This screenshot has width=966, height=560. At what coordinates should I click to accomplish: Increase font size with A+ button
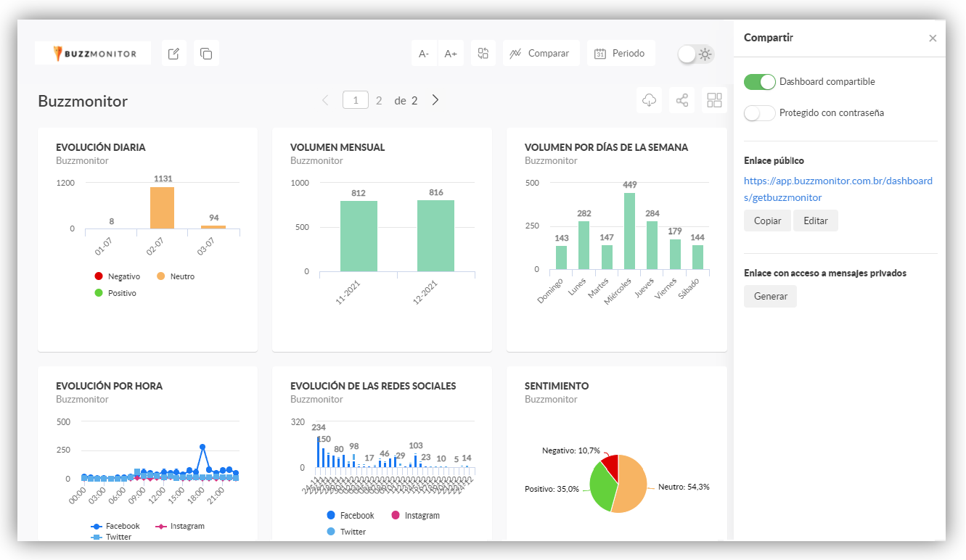click(451, 54)
